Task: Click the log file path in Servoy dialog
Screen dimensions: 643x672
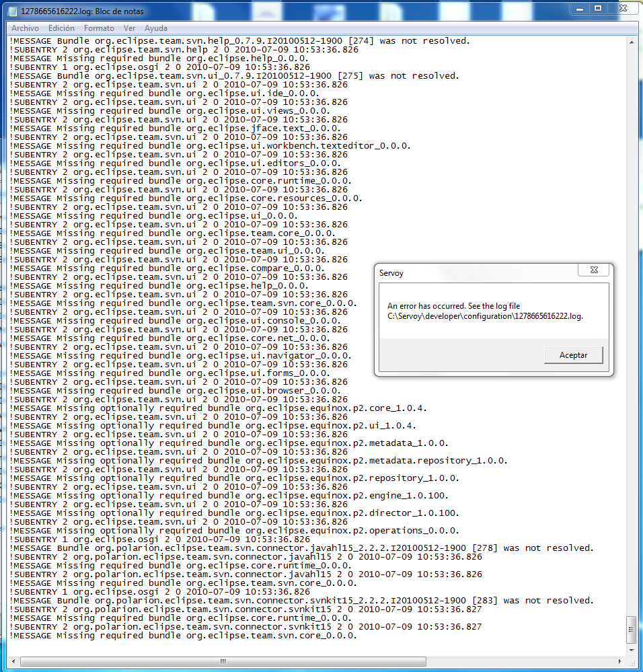Action: tap(486, 316)
